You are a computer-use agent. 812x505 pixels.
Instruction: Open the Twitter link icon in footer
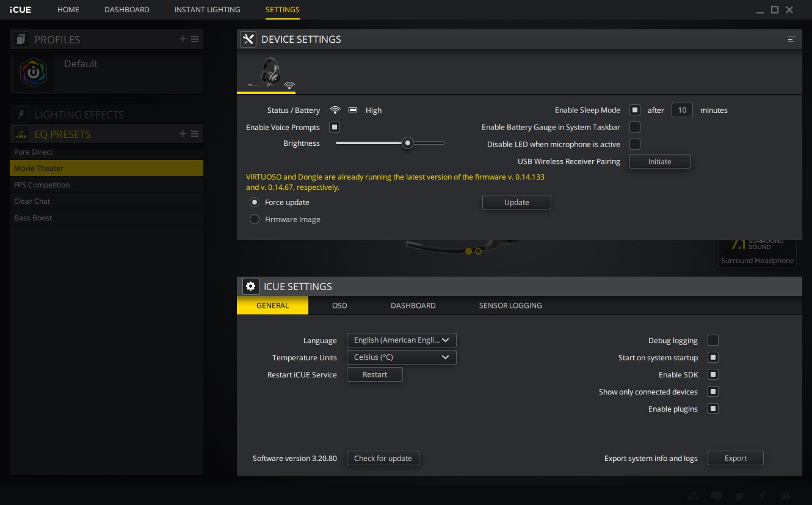point(739,496)
